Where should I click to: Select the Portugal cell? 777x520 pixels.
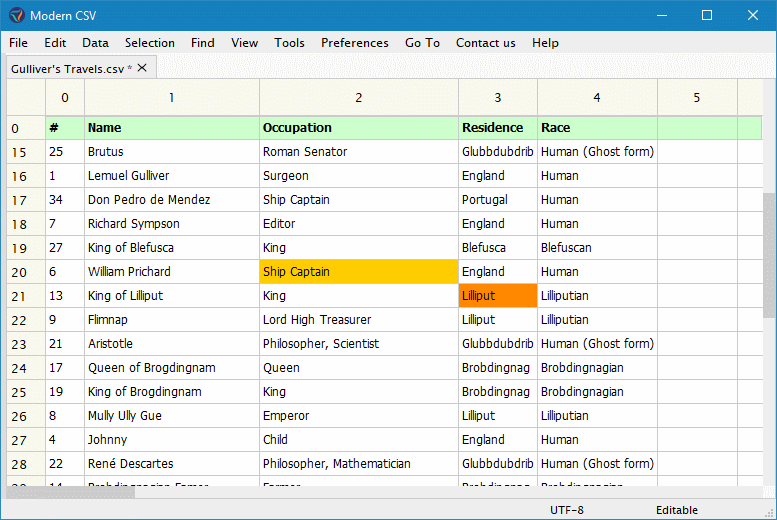[x=498, y=200]
